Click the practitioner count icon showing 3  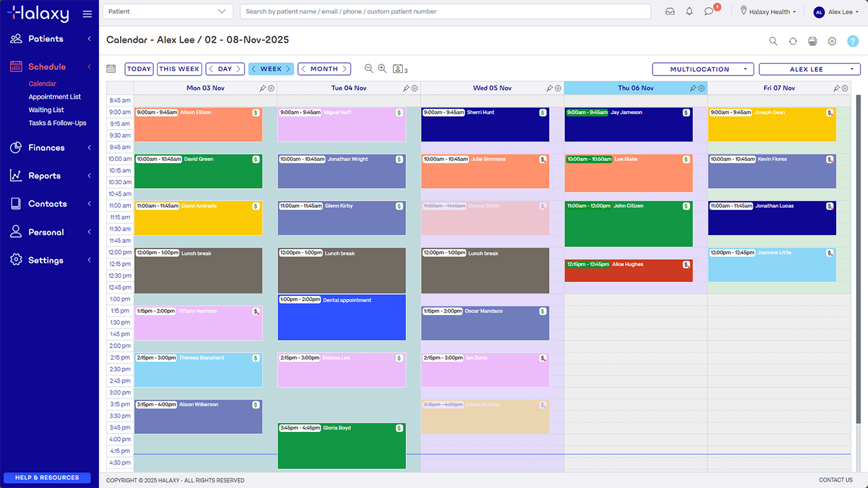click(400, 69)
